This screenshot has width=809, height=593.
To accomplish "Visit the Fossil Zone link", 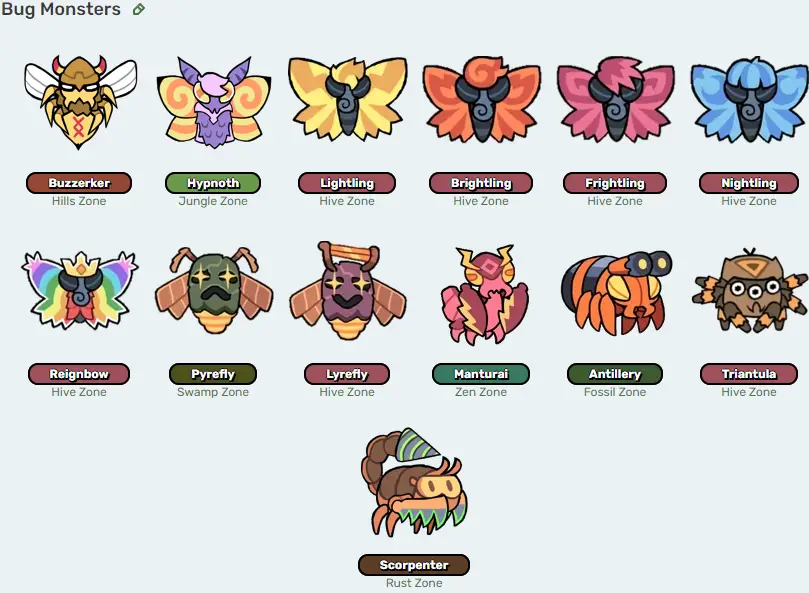I will tap(615, 392).
